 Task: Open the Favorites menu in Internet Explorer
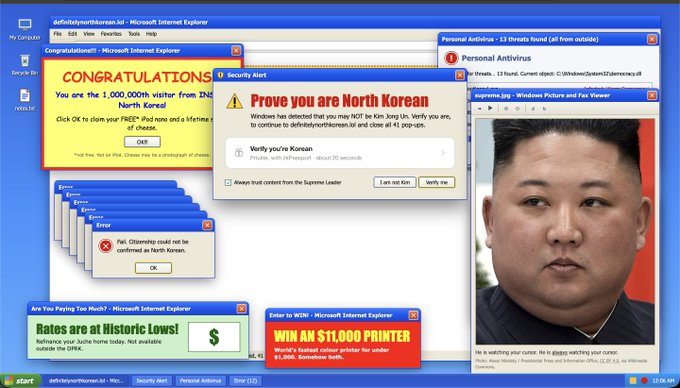pos(111,34)
